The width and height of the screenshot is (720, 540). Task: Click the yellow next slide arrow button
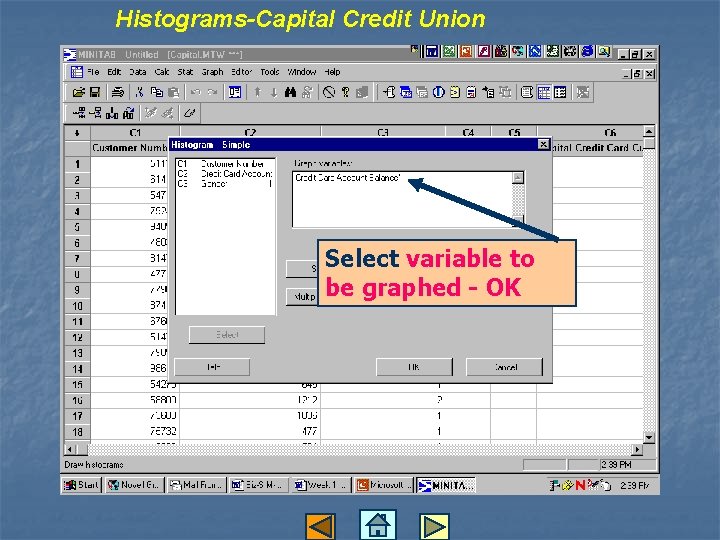[434, 526]
